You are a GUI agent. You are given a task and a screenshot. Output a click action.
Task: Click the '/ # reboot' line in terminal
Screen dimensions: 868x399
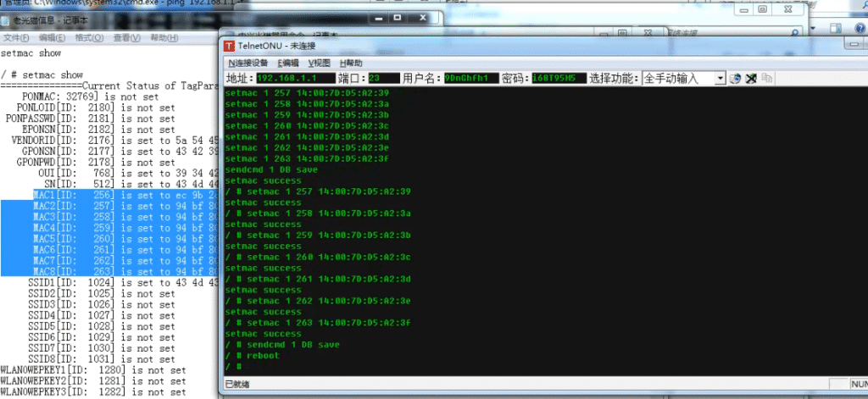coord(253,355)
